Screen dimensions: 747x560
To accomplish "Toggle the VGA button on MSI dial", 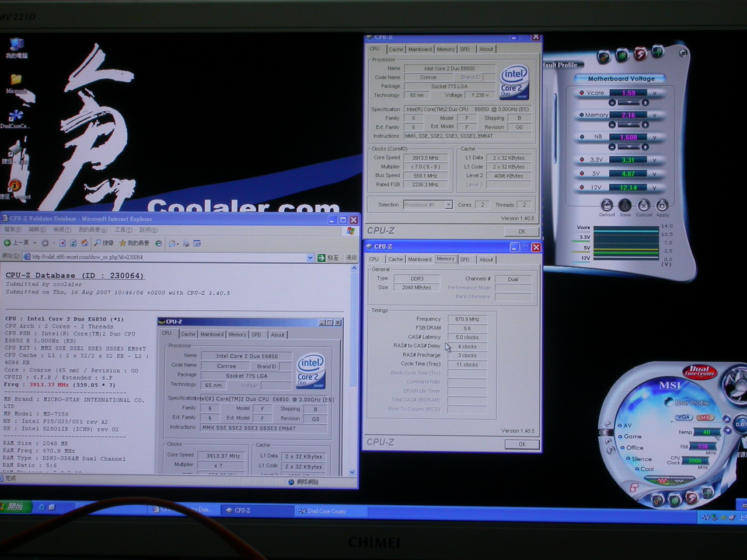I will [x=683, y=417].
